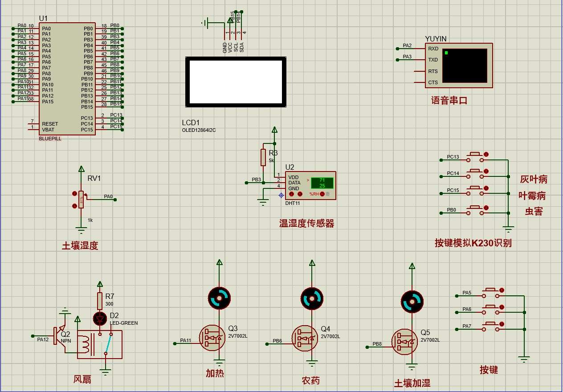Viewport: 563px width, 392px height.
Task: Click the PA5 push button cap
Action: coord(491,290)
